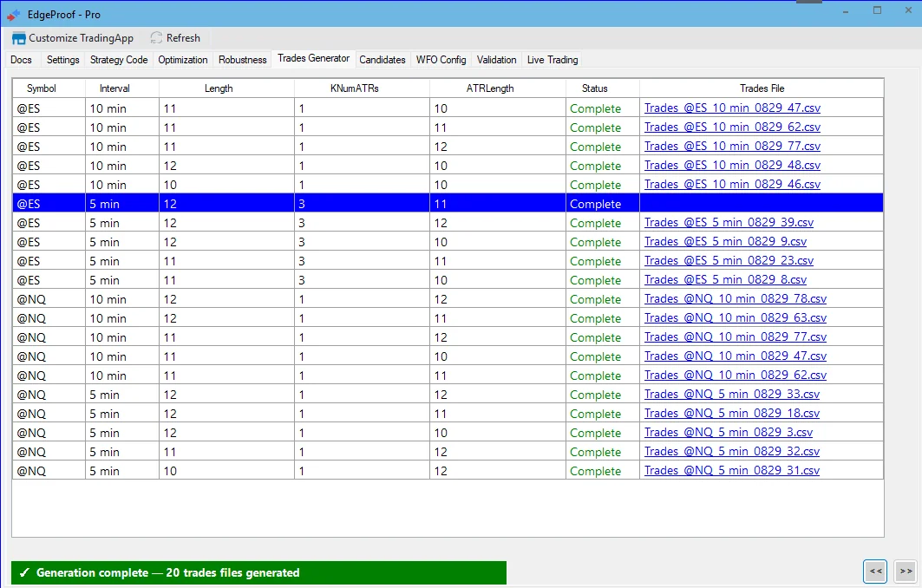Click the EdgeProof app logo icon

[14, 15]
